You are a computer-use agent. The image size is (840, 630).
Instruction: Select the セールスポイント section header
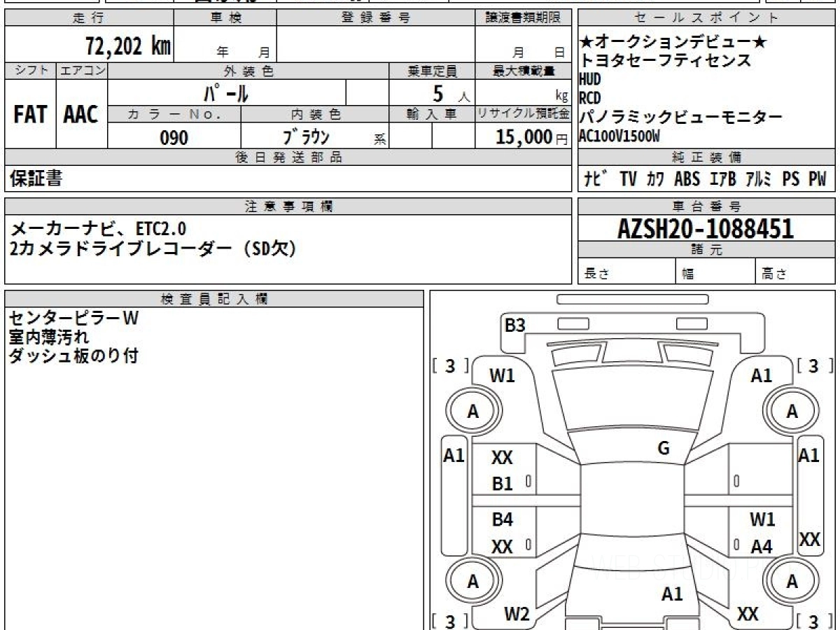click(x=706, y=18)
